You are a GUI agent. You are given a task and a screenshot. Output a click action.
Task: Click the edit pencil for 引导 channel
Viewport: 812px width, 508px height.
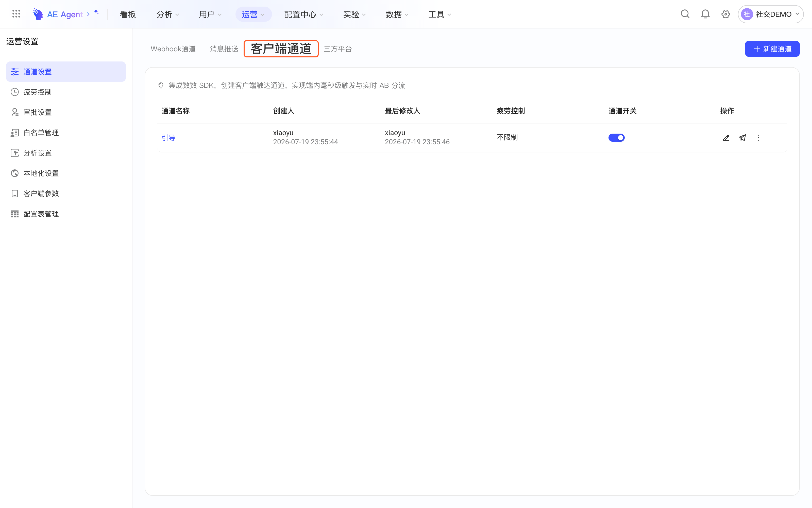(726, 138)
